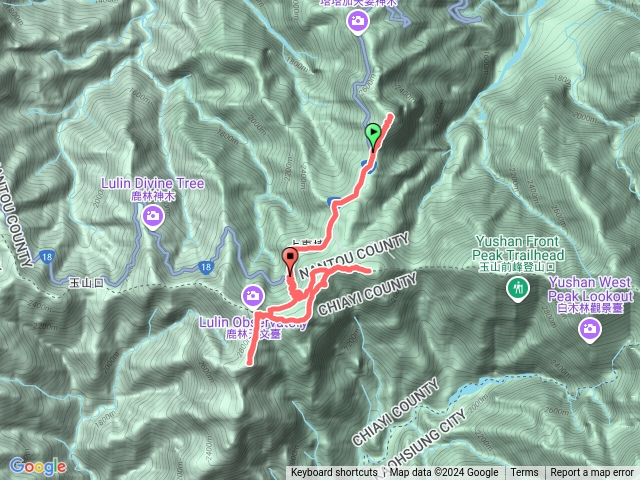Open the Lulin Observatory camera marker
640x480 pixels.
coord(253,296)
